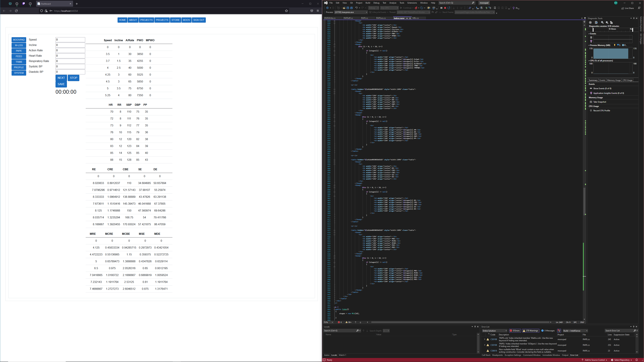Viewport: 644px width, 362px height.
Task: Open the CS8618 warning code link
Action: click(494, 351)
